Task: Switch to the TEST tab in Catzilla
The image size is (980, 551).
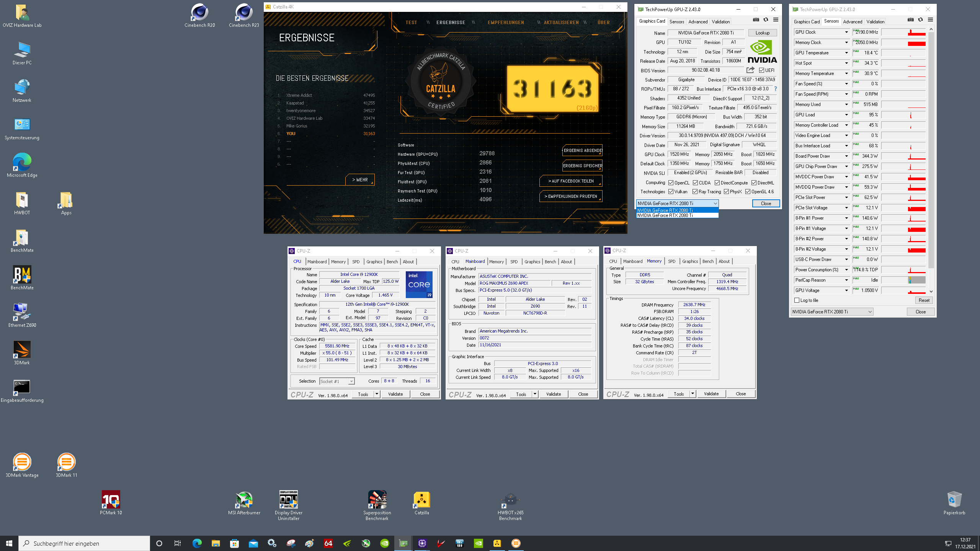Action: [x=411, y=22]
